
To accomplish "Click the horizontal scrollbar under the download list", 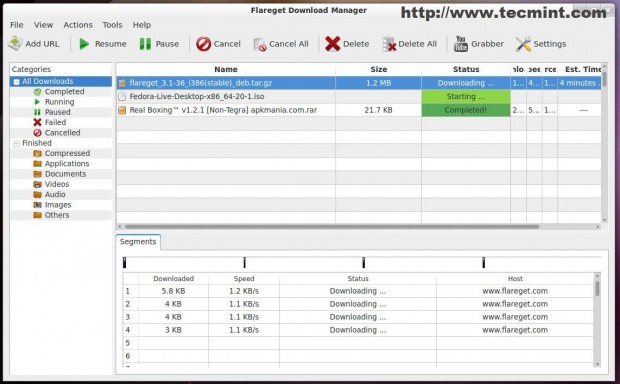I will click(332, 227).
